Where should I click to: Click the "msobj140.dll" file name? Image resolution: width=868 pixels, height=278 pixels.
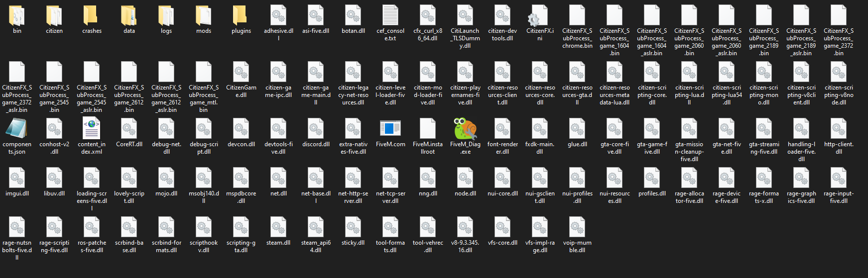coord(204,197)
